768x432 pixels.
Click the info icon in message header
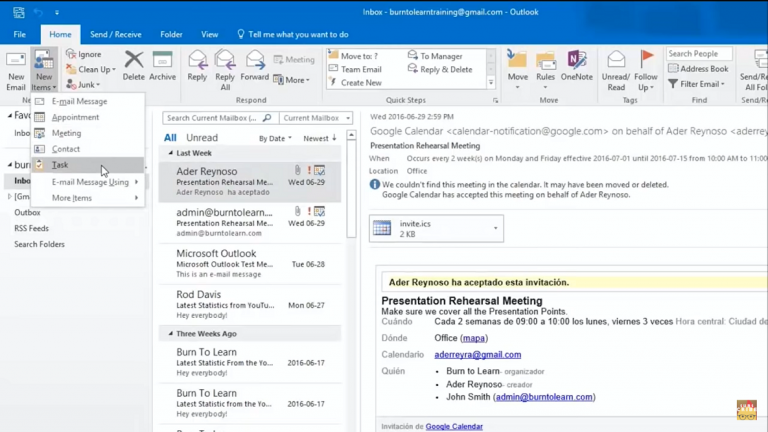[x=375, y=185]
